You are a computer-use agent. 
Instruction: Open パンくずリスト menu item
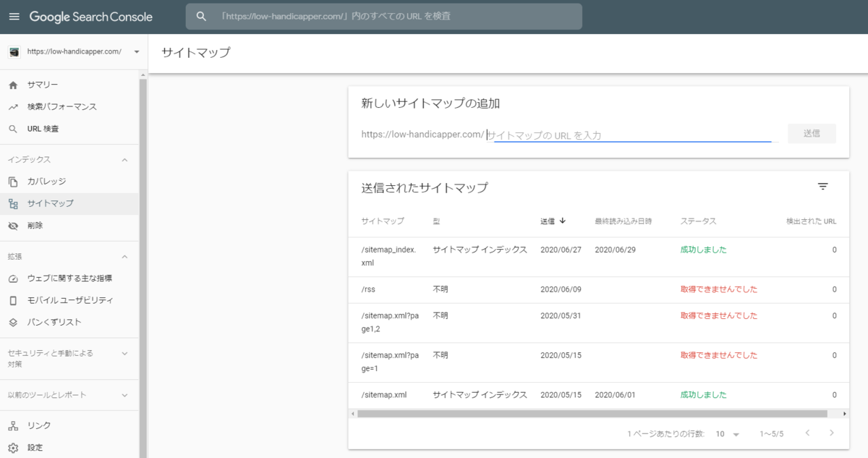tap(69, 322)
